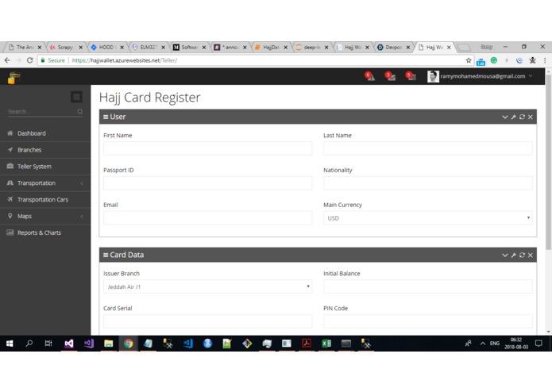This screenshot has height=392, width=552.
Task: Click the Grammarly extension icon
Action: click(494, 60)
